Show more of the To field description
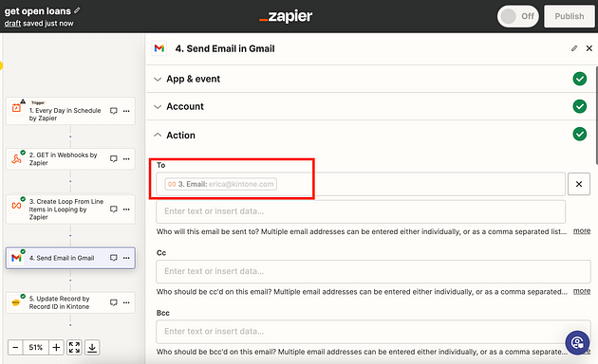Image resolution: width=598 pixels, height=364 pixels. pyautogui.click(x=582, y=230)
